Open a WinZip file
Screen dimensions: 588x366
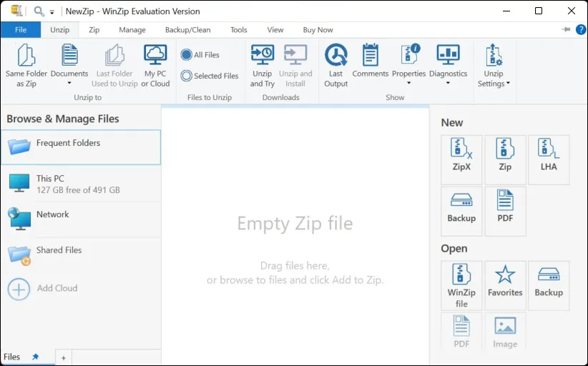(461, 286)
